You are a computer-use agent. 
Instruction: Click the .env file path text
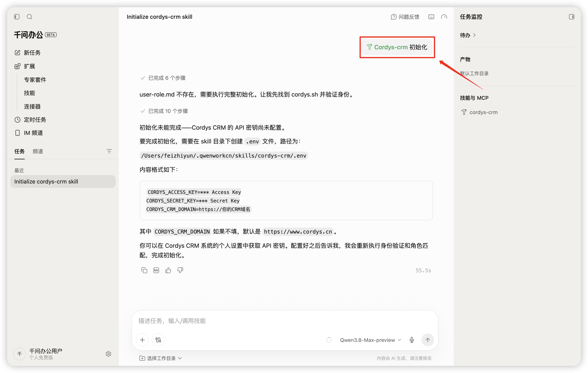click(x=224, y=155)
